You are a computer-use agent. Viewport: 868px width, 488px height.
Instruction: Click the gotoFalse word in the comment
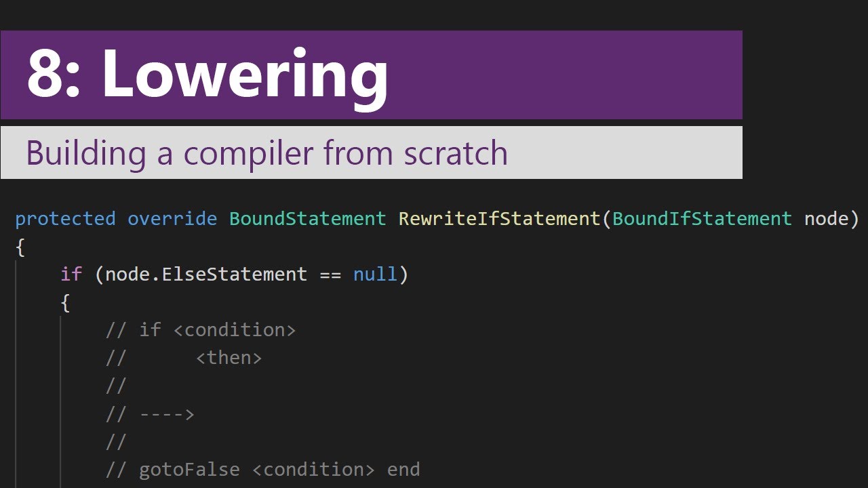(189, 470)
